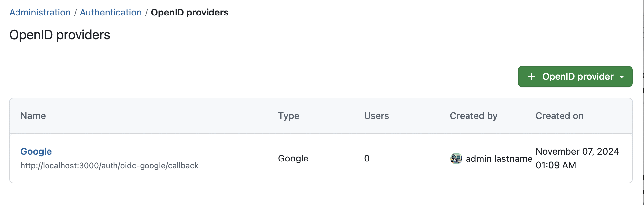Click the OpenID providers page heading
The image size is (644, 205).
coord(60,35)
